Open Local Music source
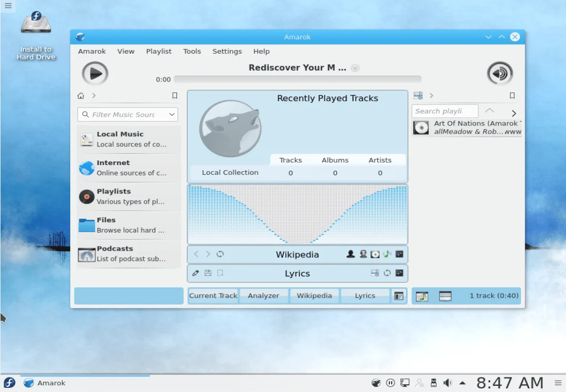The width and height of the screenshot is (566, 392). coord(129,139)
